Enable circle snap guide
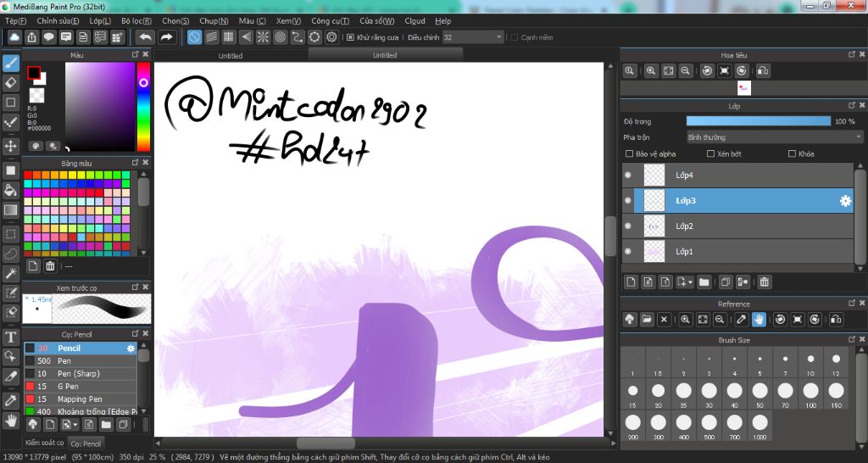This screenshot has height=463, width=868. [x=280, y=37]
